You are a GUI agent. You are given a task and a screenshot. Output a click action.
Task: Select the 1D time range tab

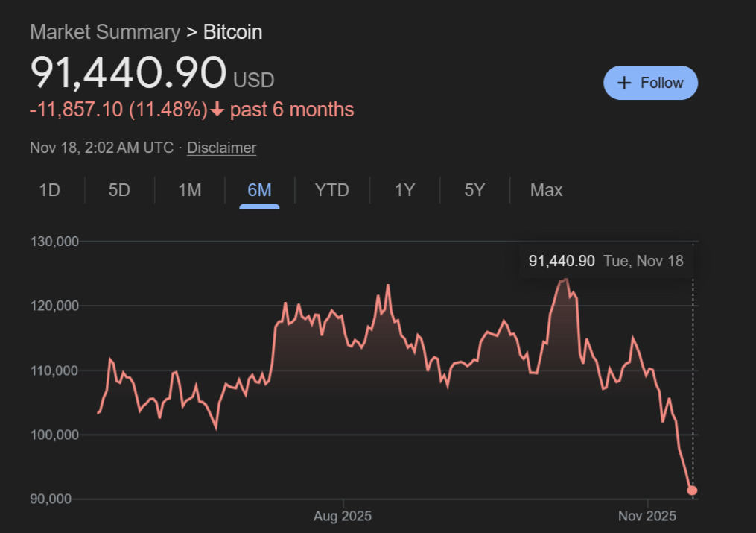(x=49, y=190)
